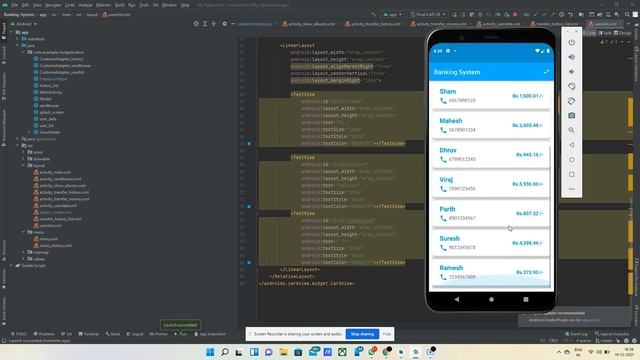Switch editor to Split view mode
Viewport: 640px width, 360px height.
pyautogui.click(x=605, y=33)
